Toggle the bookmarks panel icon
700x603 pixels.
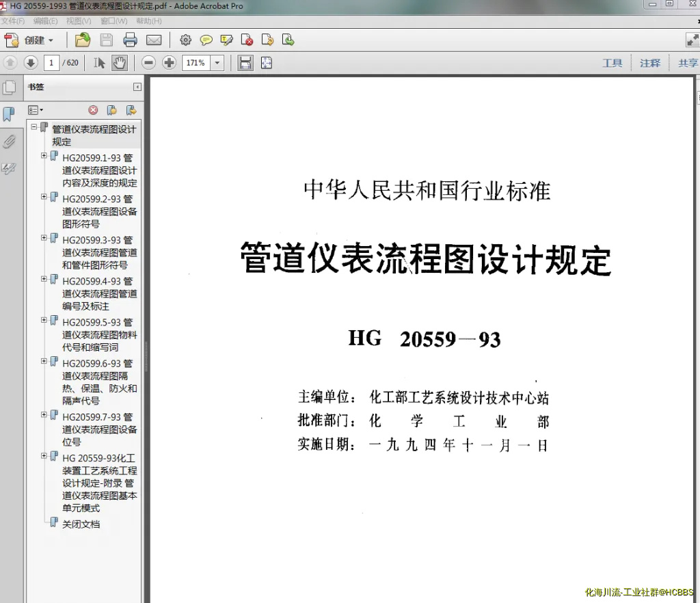pos(9,114)
